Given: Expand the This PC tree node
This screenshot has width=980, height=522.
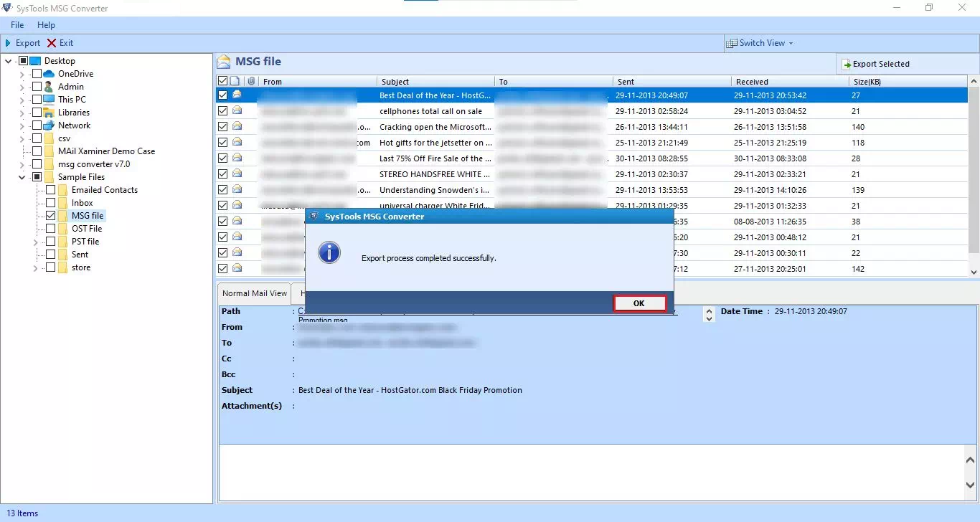Looking at the screenshot, I should pyautogui.click(x=22, y=100).
